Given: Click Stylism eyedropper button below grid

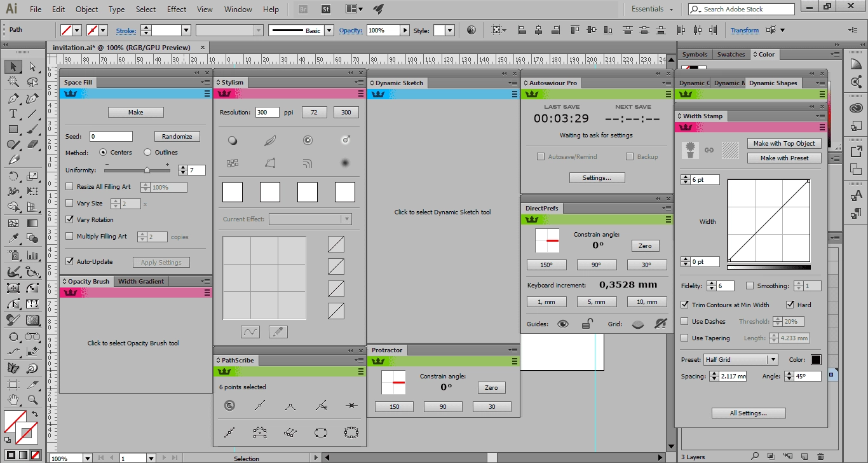Looking at the screenshot, I should pyautogui.click(x=278, y=331).
